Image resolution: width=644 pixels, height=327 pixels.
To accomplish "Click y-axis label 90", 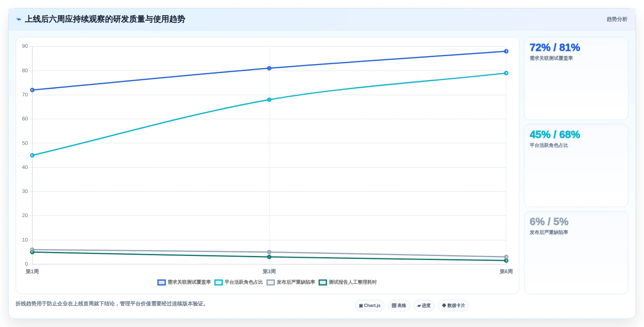I will point(25,46).
